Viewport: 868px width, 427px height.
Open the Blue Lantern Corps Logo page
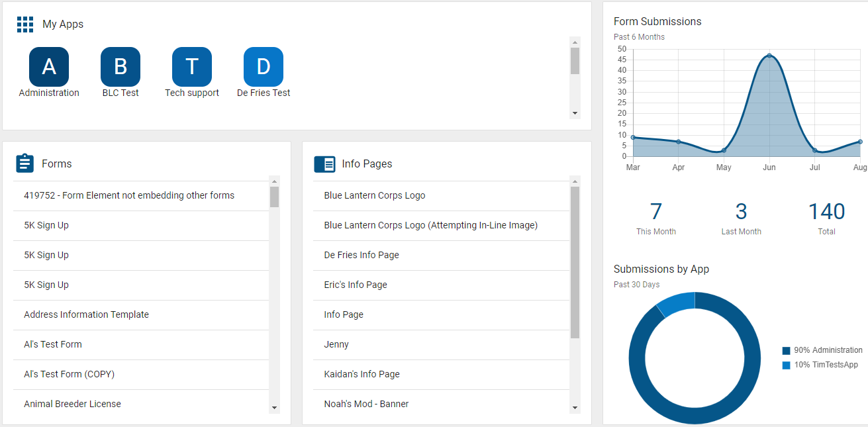coord(441,196)
